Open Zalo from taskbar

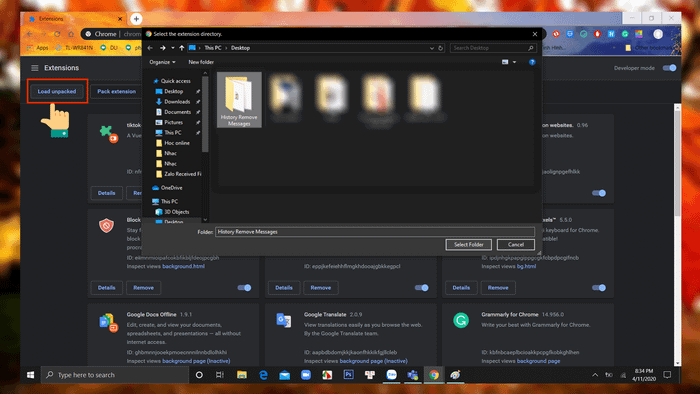click(392, 375)
